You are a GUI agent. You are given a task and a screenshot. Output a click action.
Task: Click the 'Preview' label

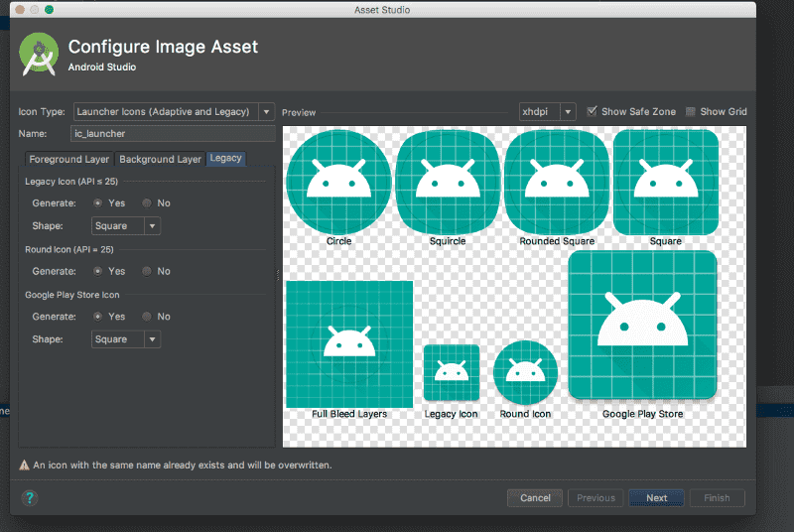pos(299,112)
